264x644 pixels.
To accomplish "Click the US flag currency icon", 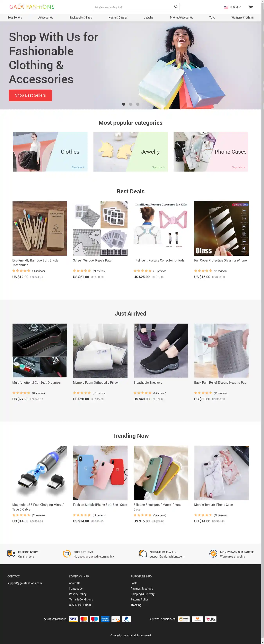I will [226, 7].
